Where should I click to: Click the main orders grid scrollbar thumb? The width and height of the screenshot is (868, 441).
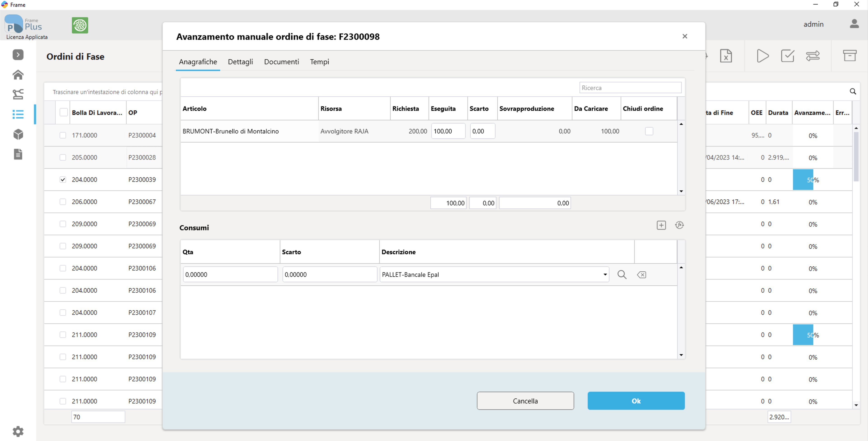[x=856, y=157]
